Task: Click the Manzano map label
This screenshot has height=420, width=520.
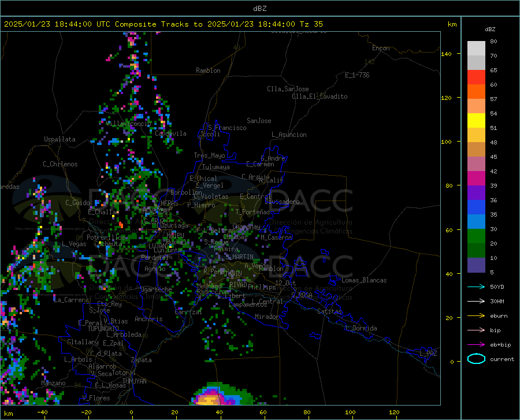Action: [x=53, y=383]
